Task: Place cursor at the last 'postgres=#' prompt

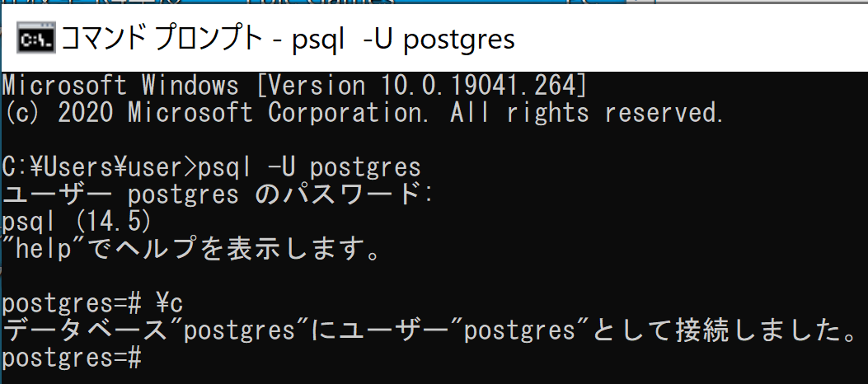Action: point(73,358)
